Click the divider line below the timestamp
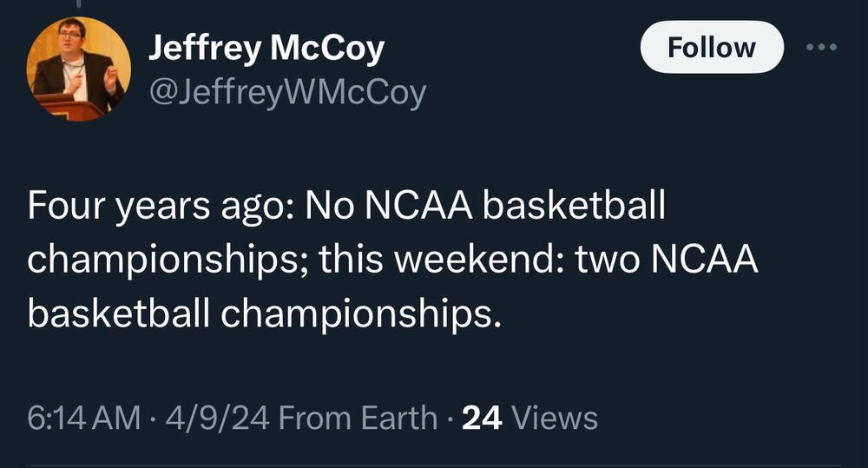868x468 pixels. point(434,465)
